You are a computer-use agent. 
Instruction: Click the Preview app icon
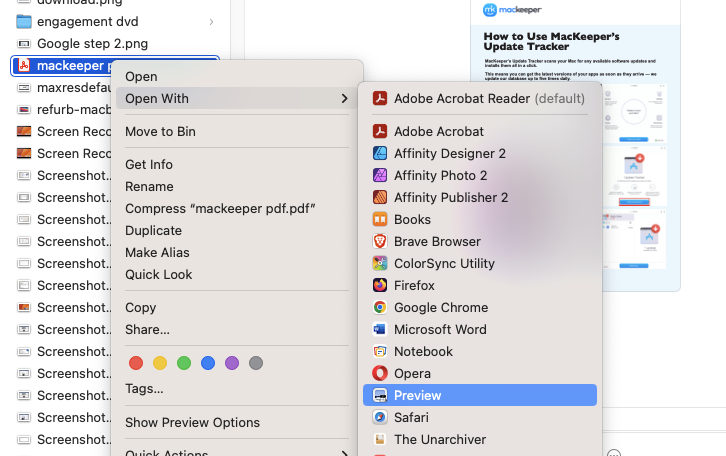pos(380,395)
